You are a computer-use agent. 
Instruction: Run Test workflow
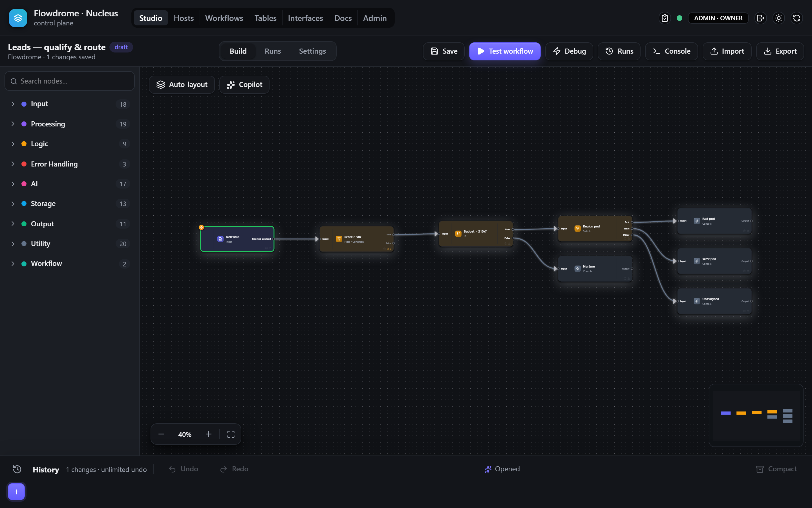(505, 51)
